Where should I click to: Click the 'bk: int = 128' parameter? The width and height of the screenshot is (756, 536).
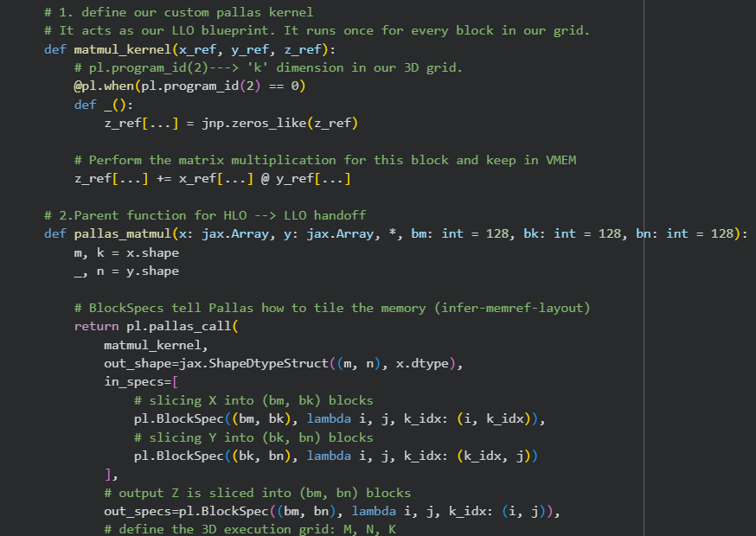(572, 233)
